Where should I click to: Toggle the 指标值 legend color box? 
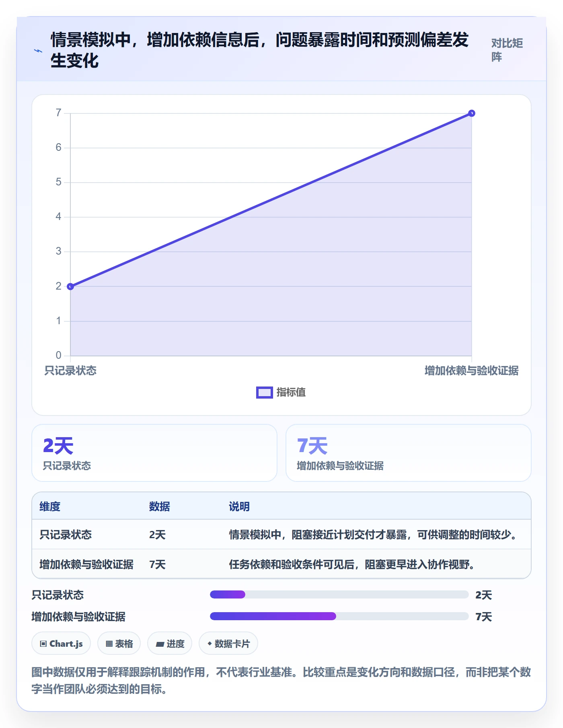coord(265,392)
